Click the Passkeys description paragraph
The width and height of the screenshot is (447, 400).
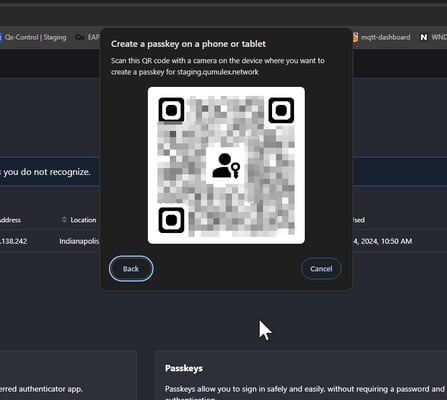click(305, 393)
